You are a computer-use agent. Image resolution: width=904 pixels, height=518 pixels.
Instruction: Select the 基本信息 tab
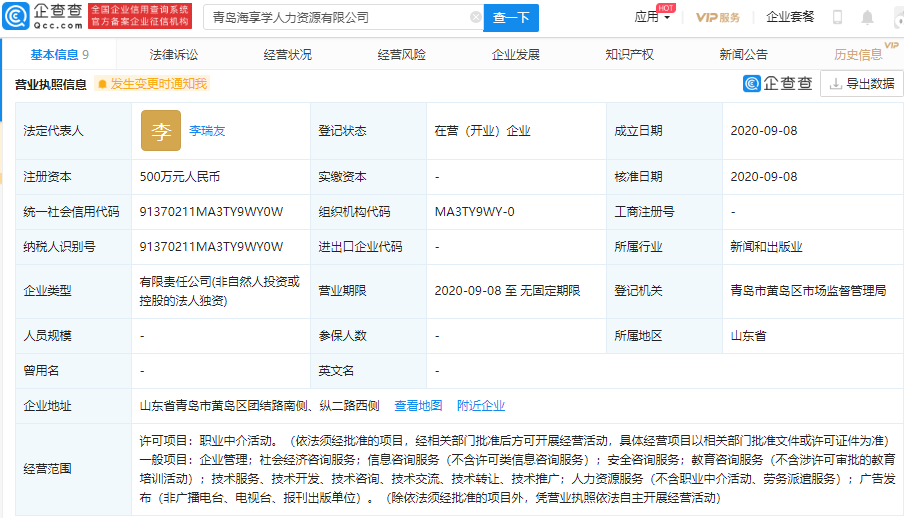coord(59,55)
